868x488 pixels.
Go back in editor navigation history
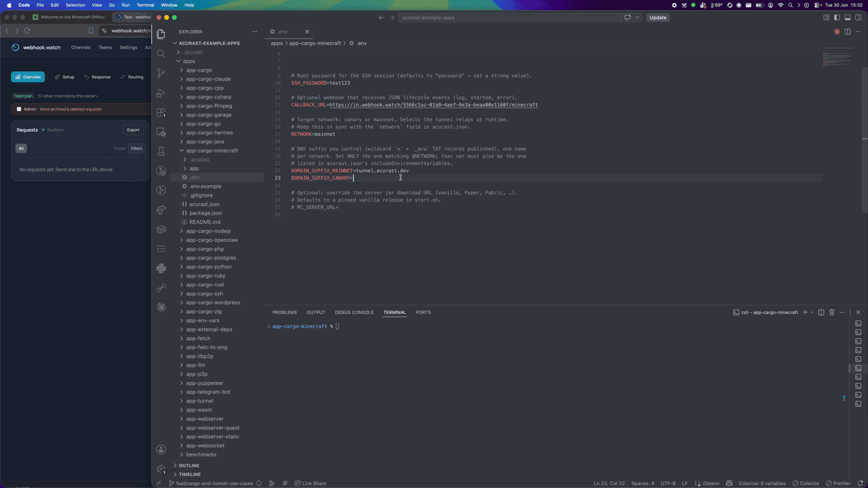point(381,17)
